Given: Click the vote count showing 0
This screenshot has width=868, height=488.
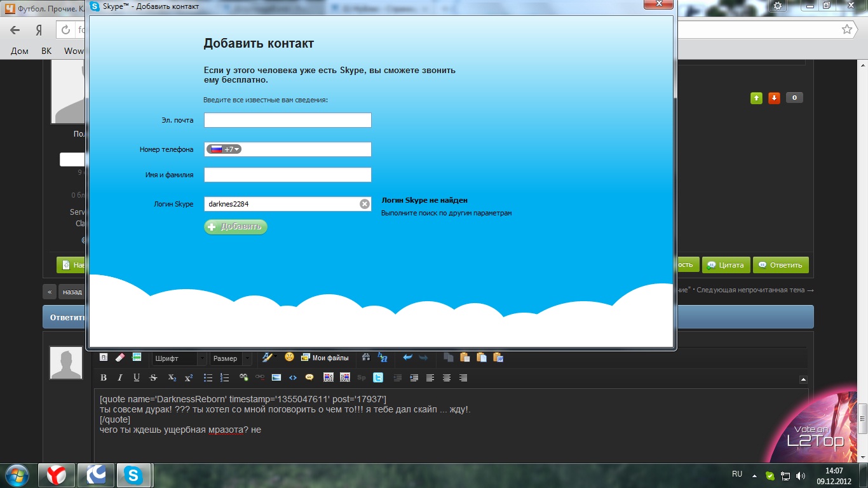Looking at the screenshot, I should 794,98.
